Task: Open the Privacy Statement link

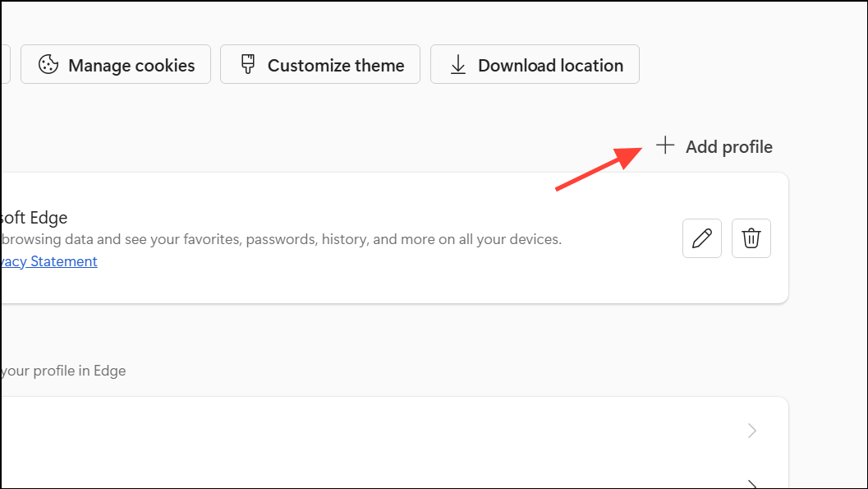Action: 48,261
